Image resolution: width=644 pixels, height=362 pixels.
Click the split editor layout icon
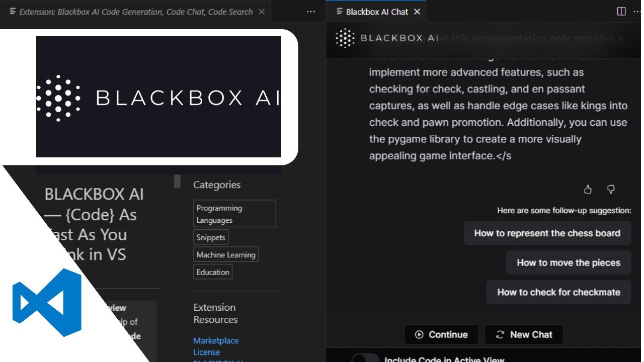coord(621,11)
